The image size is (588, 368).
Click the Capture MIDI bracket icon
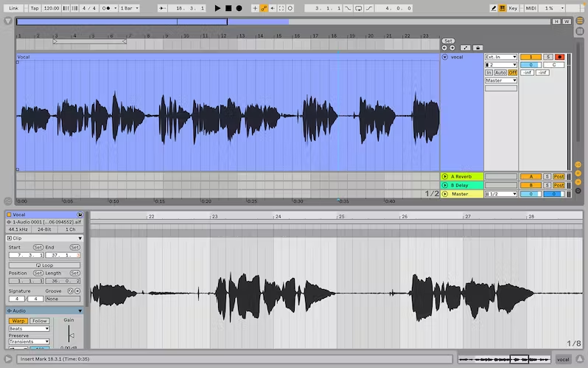point(281,8)
